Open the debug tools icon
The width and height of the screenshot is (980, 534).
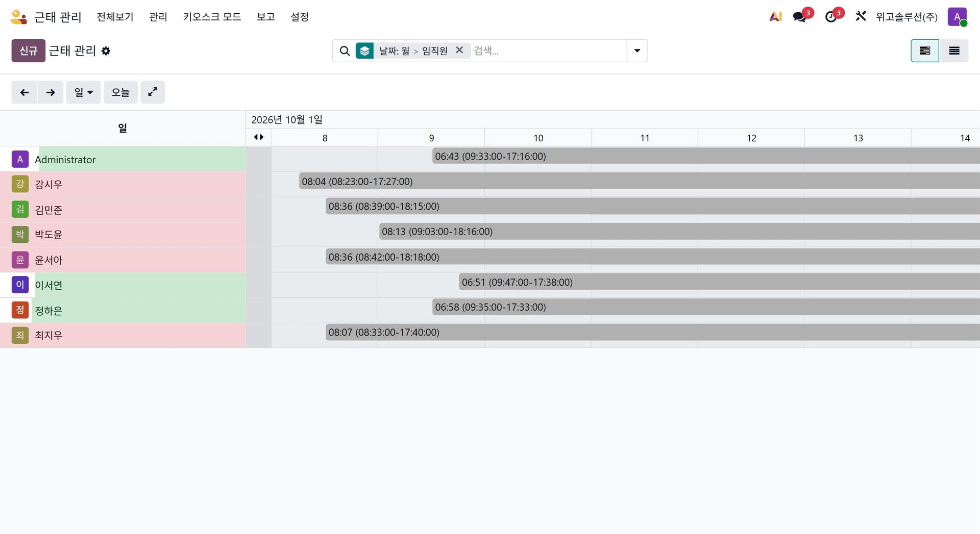pos(861,16)
